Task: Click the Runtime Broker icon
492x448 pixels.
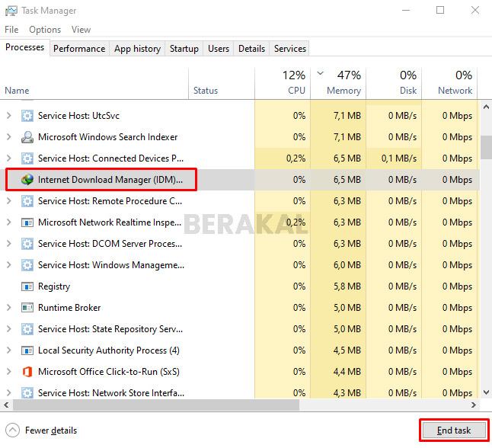Action: tap(27, 308)
